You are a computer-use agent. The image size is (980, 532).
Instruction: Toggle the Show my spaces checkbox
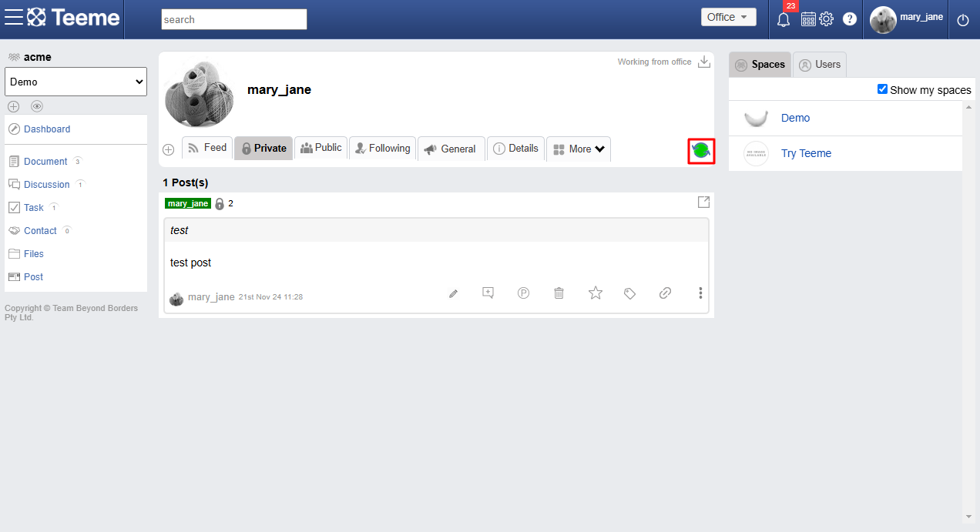[883, 89]
